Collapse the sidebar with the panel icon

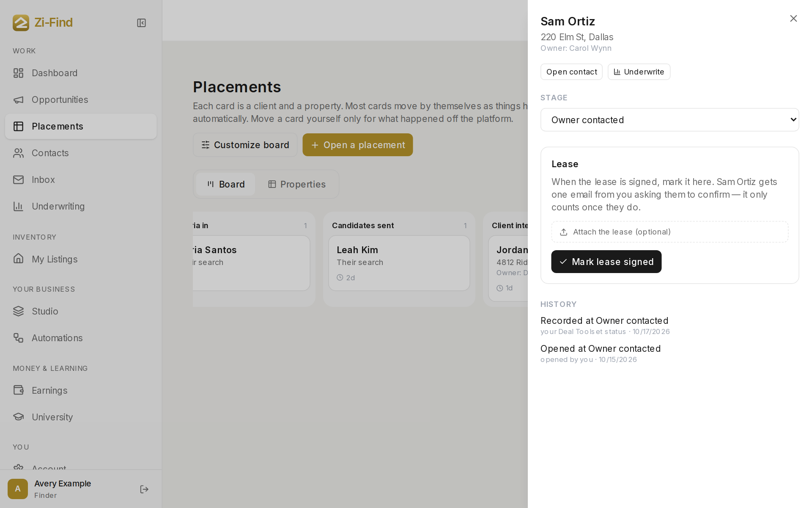142,23
